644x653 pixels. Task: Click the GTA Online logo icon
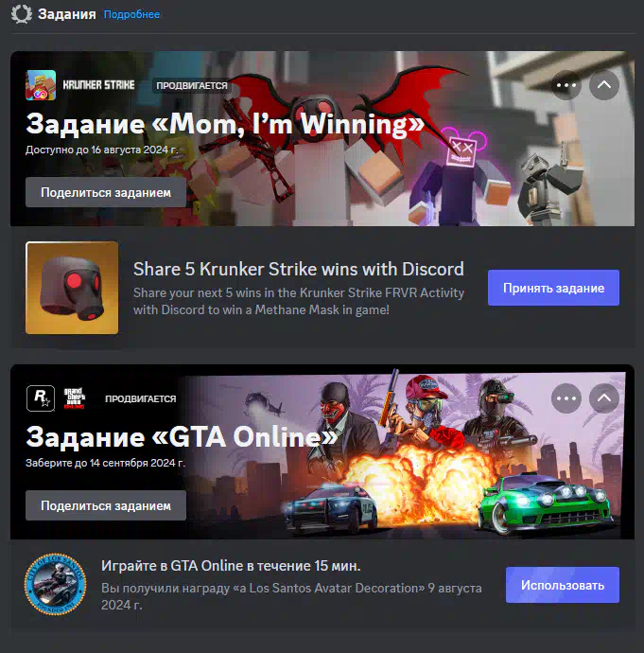coord(75,398)
